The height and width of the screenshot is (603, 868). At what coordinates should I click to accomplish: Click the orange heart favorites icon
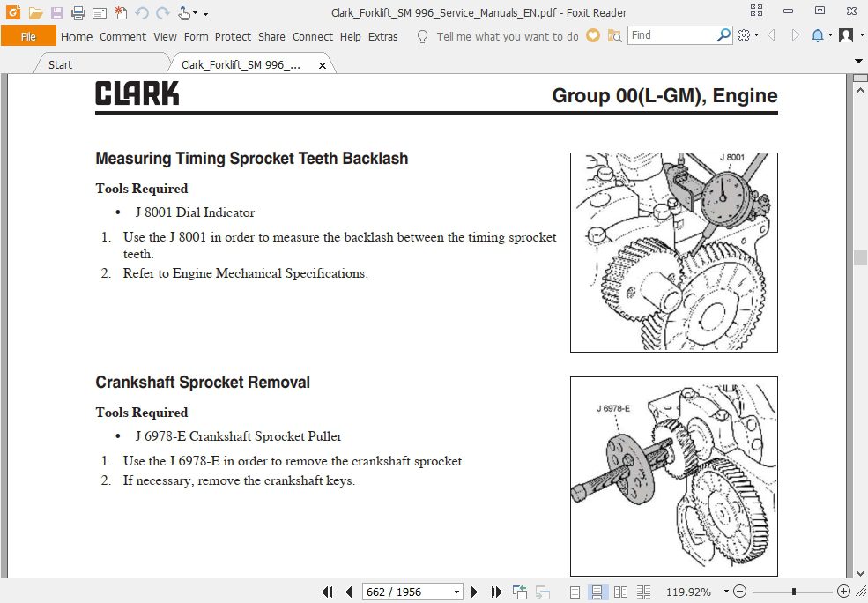593,35
